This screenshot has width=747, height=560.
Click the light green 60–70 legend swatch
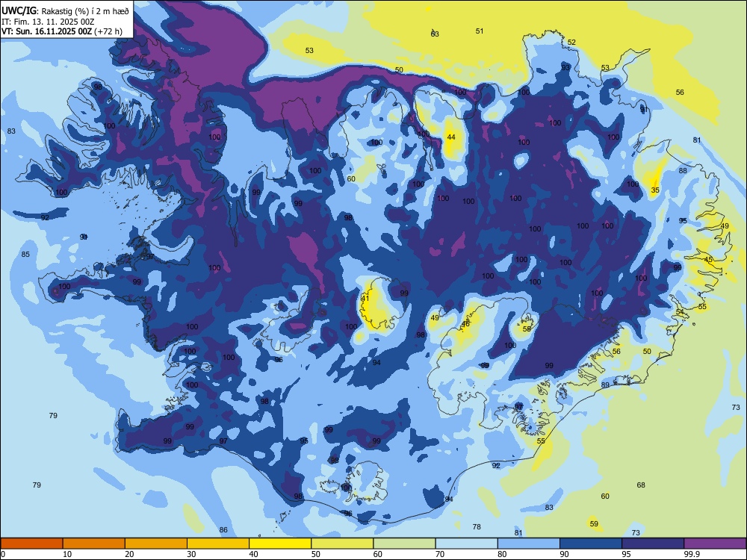pyautogui.click(x=404, y=544)
